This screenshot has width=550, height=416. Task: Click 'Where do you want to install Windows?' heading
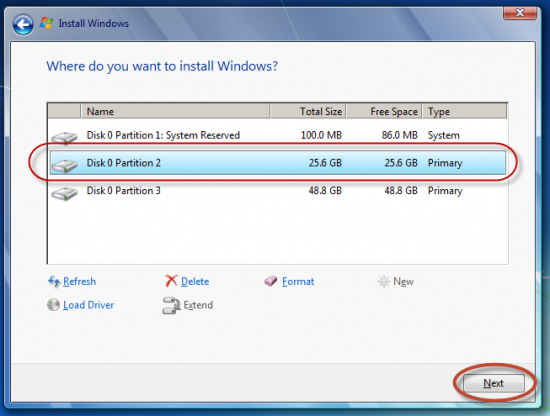(x=162, y=66)
